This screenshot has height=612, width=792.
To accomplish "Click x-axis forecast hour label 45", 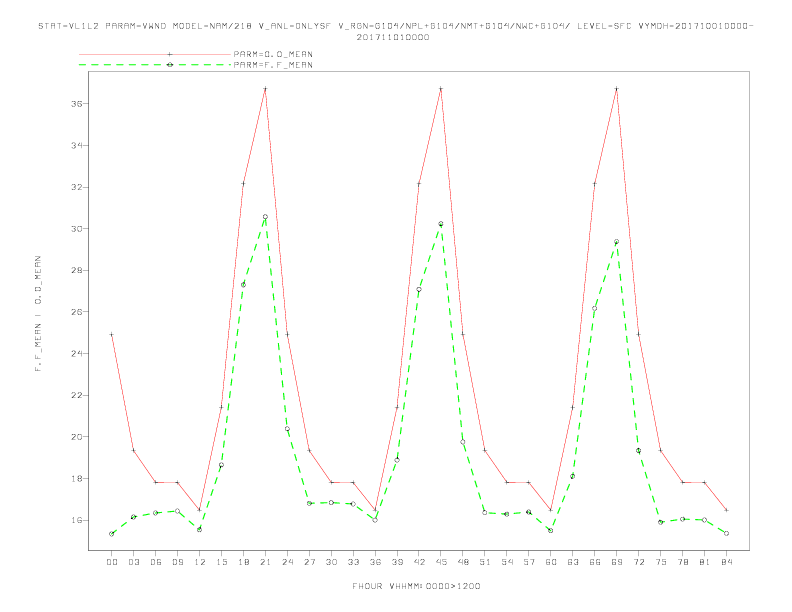I will tap(441, 562).
